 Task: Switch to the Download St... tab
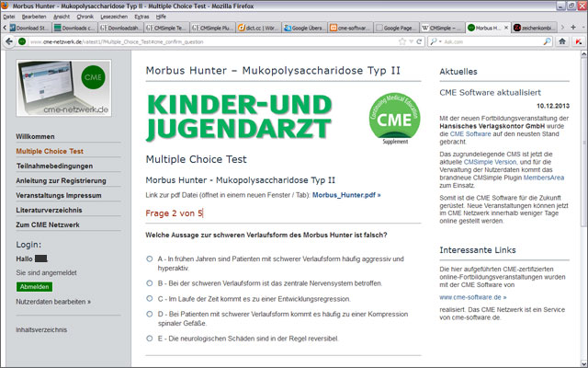(x=29, y=28)
